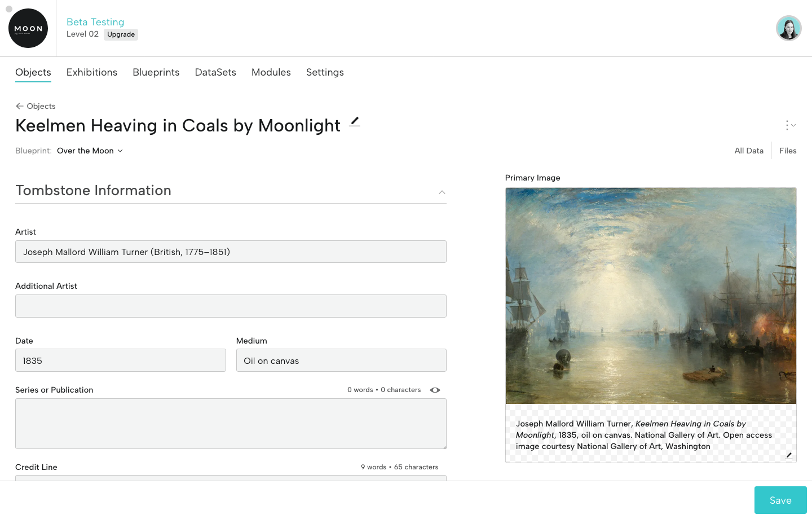Click the Upgrade button

click(x=121, y=34)
